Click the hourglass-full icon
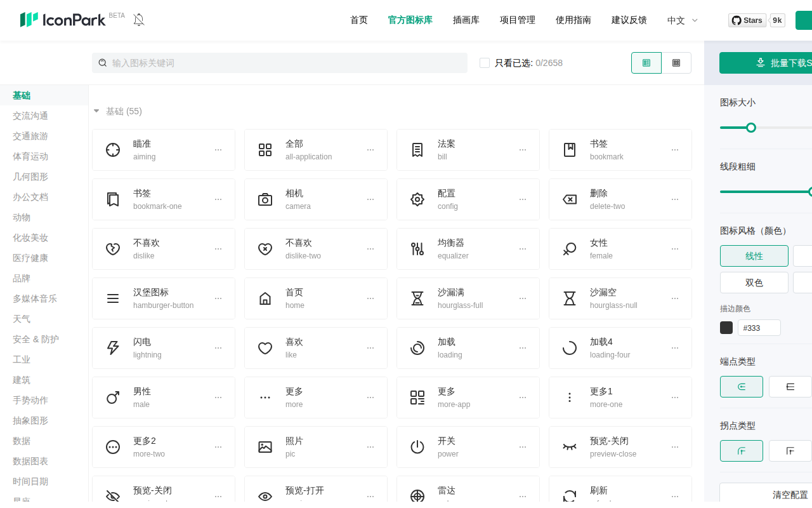The image size is (812, 508). point(417,298)
